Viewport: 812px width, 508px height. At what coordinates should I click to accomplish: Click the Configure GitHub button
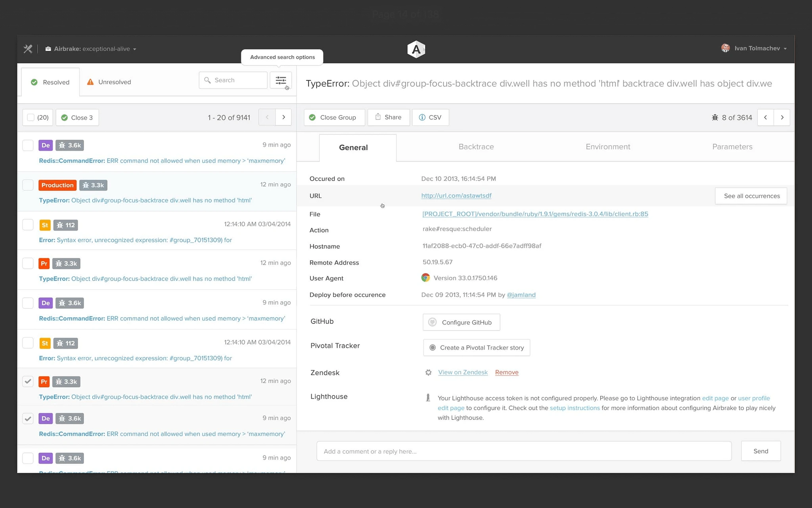point(461,322)
